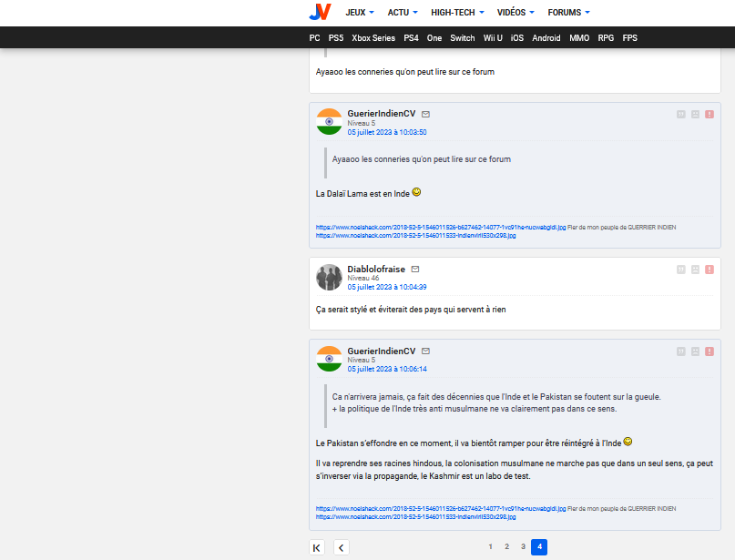Click 'Niveau 46' under Diablolofraise
Image resolution: width=735 pixels, height=560 pixels.
pos(362,278)
